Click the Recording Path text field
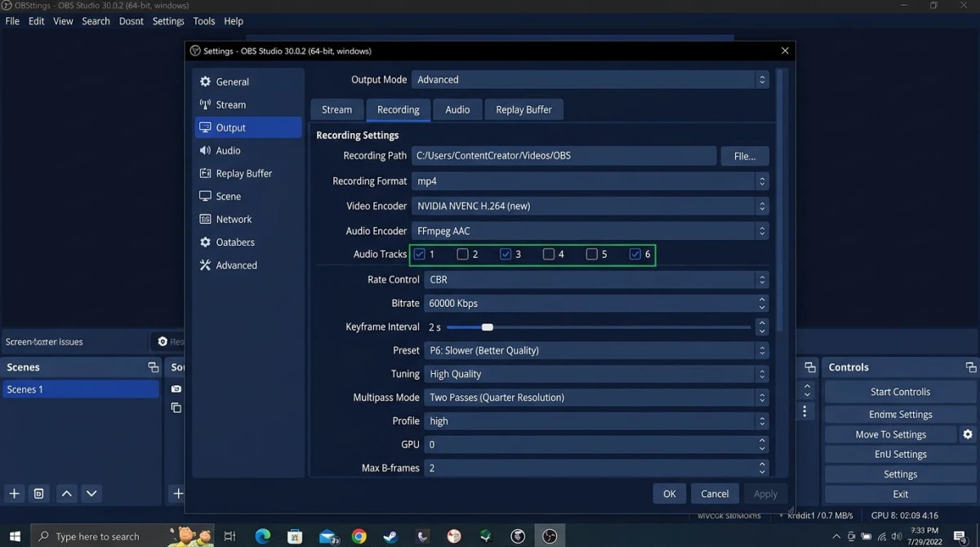The width and height of the screenshot is (980, 547). coord(563,156)
